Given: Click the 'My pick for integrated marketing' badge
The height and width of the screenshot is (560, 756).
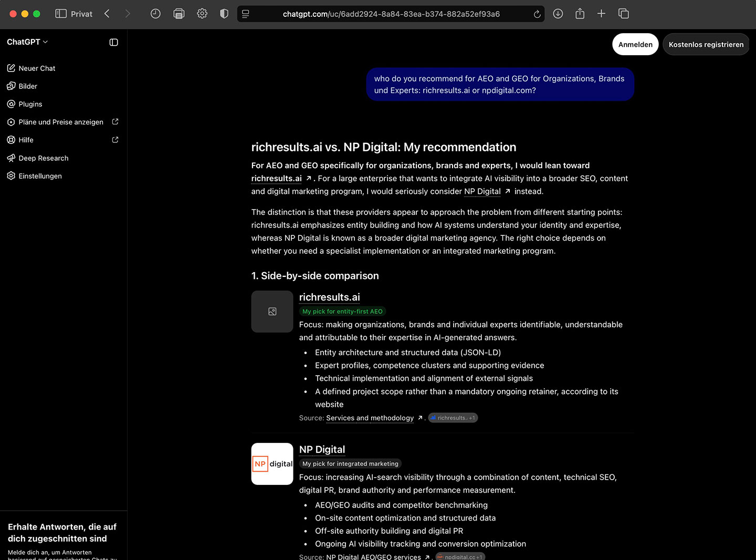Looking at the screenshot, I should tap(350, 464).
